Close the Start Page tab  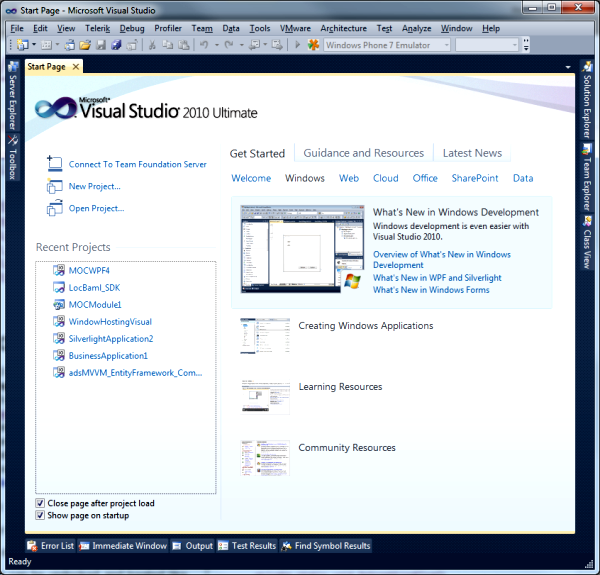pos(76,67)
